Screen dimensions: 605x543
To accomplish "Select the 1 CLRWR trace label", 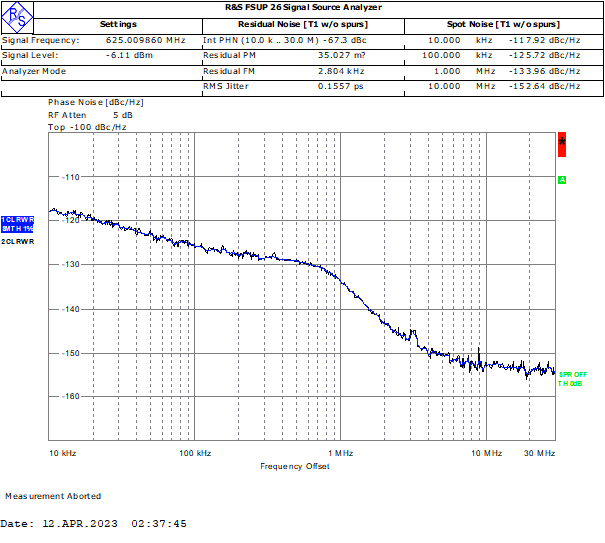I will [17, 220].
